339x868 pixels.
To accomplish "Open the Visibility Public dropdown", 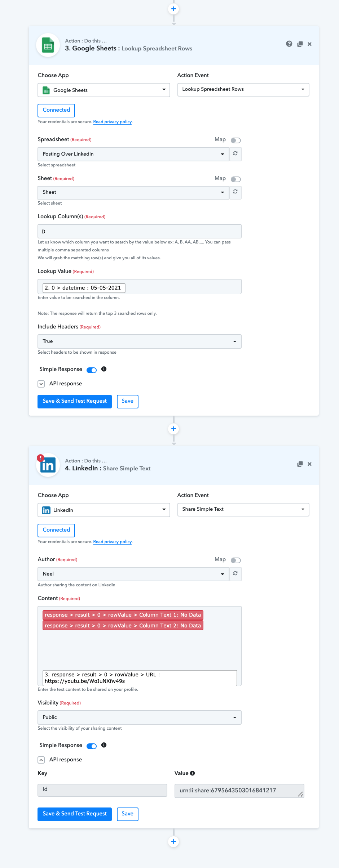I will tap(140, 717).
